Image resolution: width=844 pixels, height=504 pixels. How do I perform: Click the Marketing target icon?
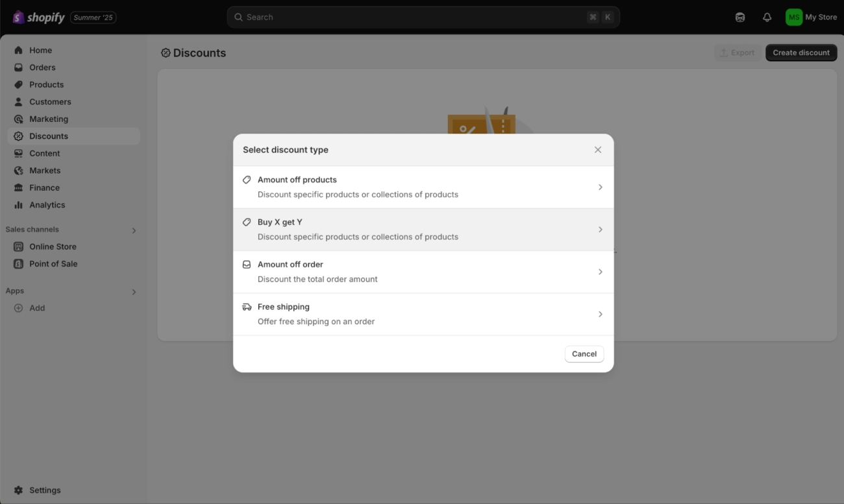tap(18, 119)
